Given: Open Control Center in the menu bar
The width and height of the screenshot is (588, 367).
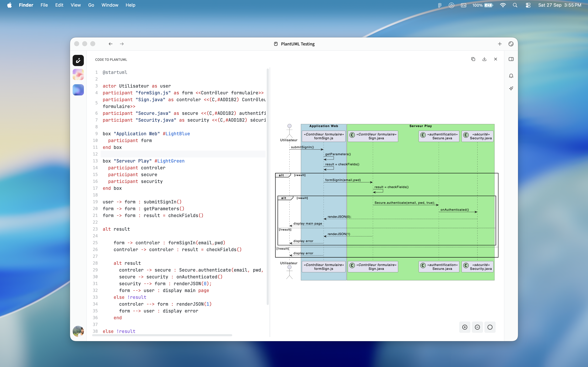Looking at the screenshot, I should click(x=528, y=5).
